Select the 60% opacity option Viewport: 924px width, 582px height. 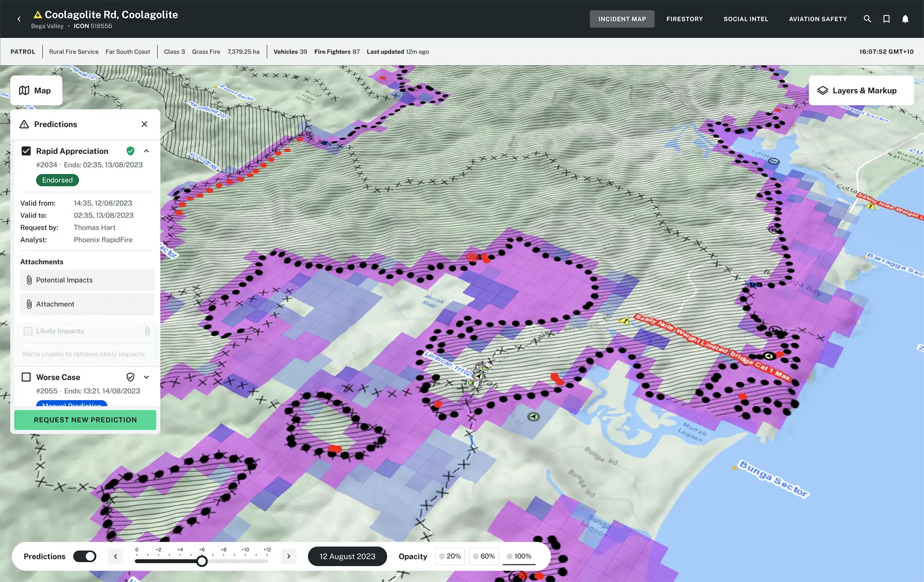pyautogui.click(x=484, y=557)
